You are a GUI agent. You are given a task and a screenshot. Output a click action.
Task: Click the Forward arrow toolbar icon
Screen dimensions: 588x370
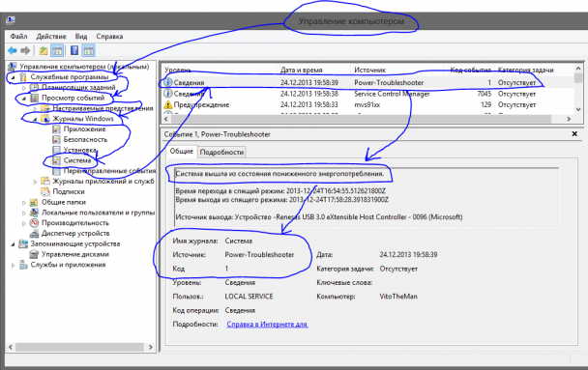tap(25, 50)
